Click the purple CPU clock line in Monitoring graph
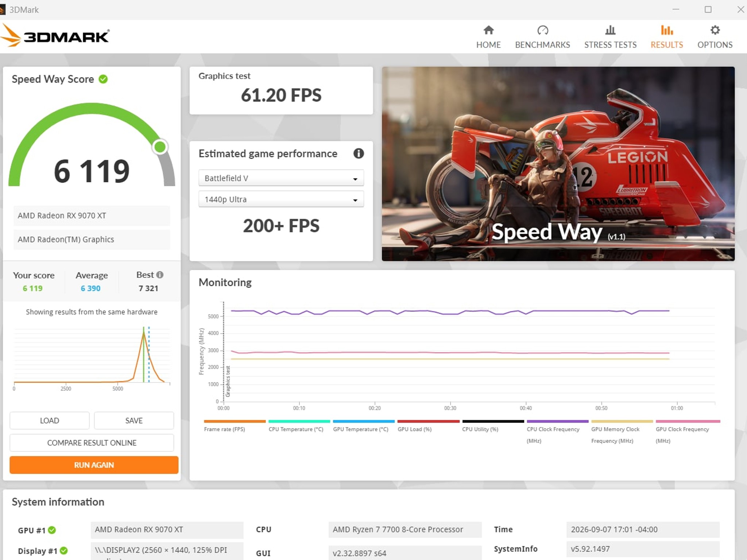Viewport: 747px width, 560px height. pos(450,312)
